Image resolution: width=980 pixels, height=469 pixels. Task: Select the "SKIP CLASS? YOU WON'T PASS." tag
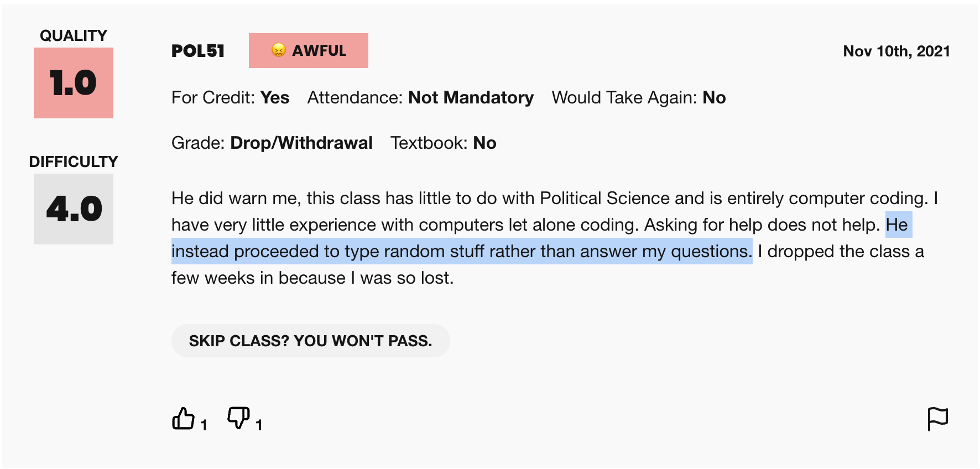click(x=310, y=341)
